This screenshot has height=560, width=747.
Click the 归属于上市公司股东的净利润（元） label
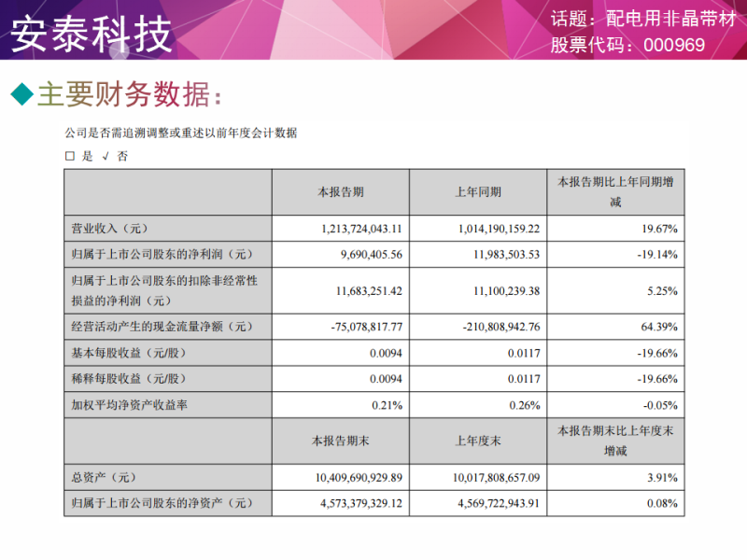pos(162,254)
